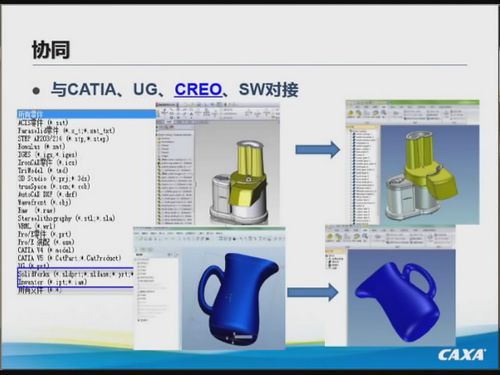Image resolution: width=500 pixels, height=375 pixels.
Task: Click the lower blue conversion arrow
Action: (313, 292)
